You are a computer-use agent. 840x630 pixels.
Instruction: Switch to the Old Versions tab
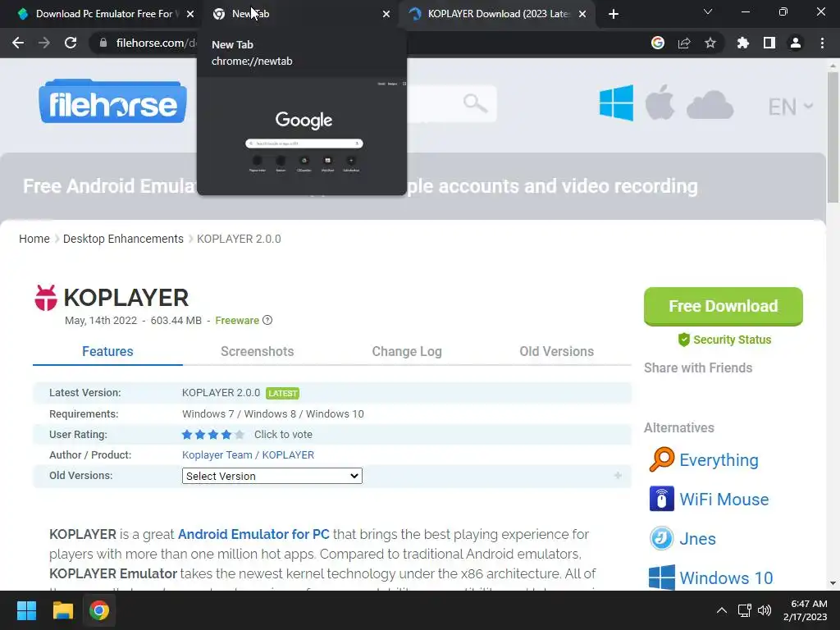coord(557,351)
